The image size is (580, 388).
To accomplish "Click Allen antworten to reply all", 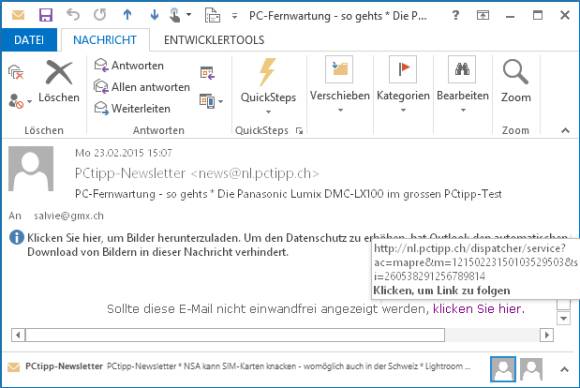I will tap(142, 87).
